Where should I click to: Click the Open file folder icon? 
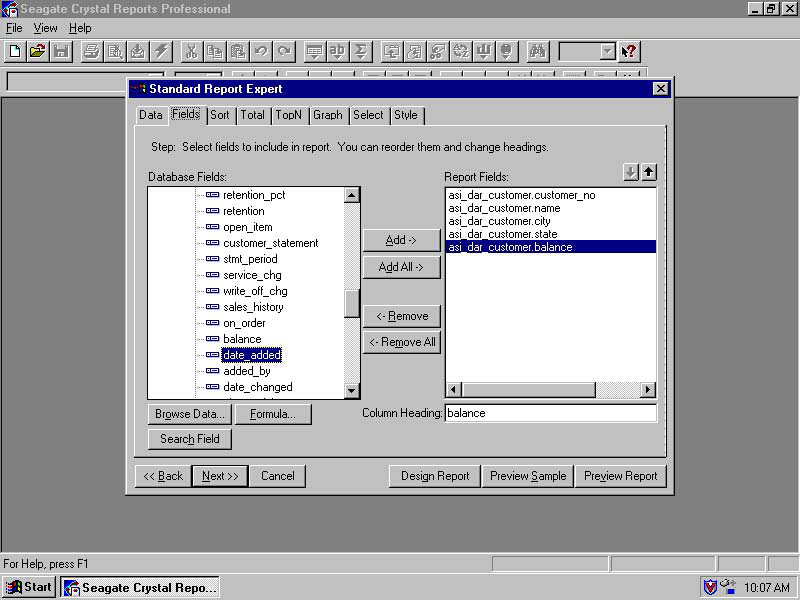(38, 52)
